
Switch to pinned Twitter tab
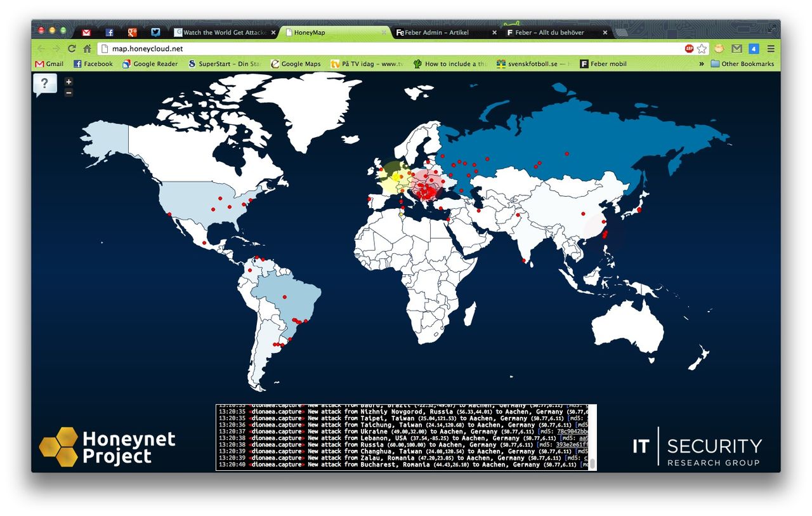(x=155, y=32)
